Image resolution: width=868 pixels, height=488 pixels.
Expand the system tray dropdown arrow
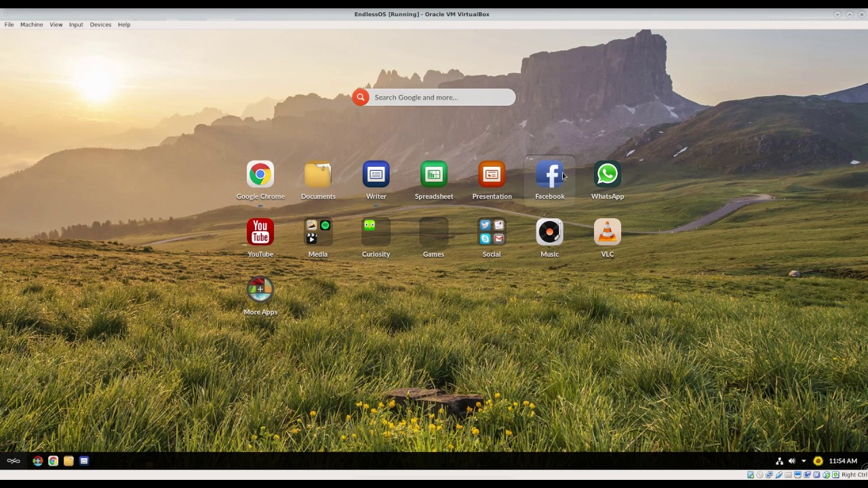pyautogui.click(x=804, y=461)
